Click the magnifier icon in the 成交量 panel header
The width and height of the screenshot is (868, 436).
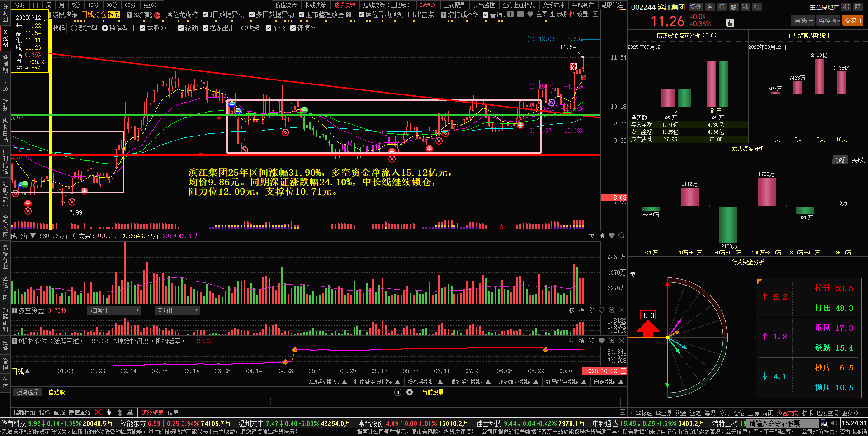click(x=622, y=235)
